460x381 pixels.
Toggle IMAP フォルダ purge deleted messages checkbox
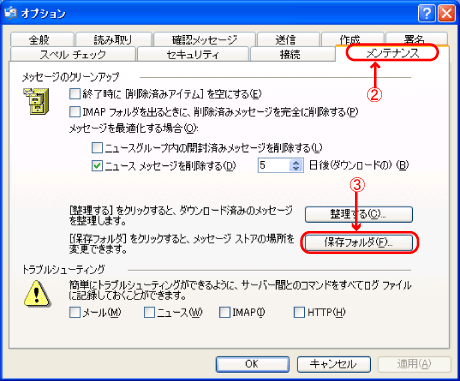(x=75, y=112)
